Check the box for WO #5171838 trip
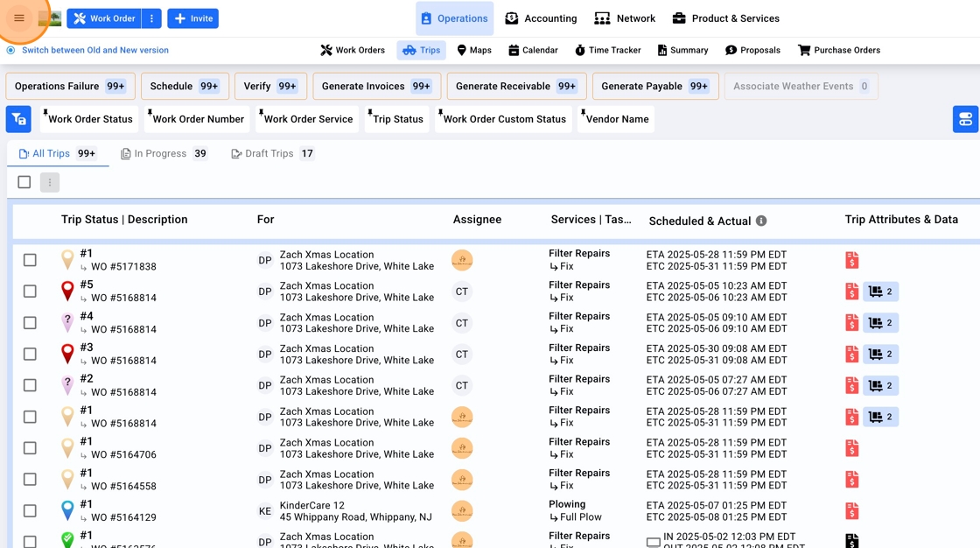The height and width of the screenshot is (548, 980). (30, 260)
